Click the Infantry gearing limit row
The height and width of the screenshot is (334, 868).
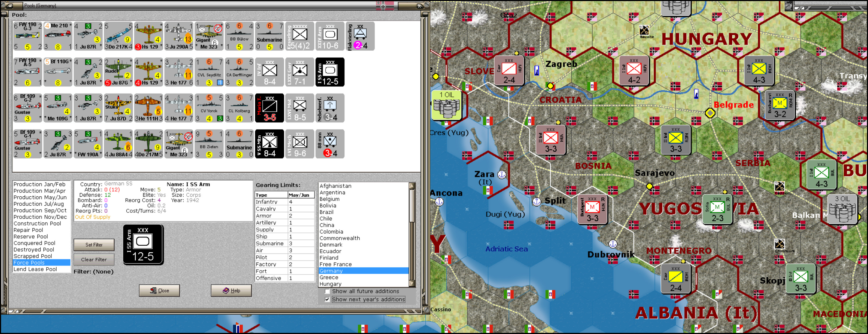[x=285, y=202]
